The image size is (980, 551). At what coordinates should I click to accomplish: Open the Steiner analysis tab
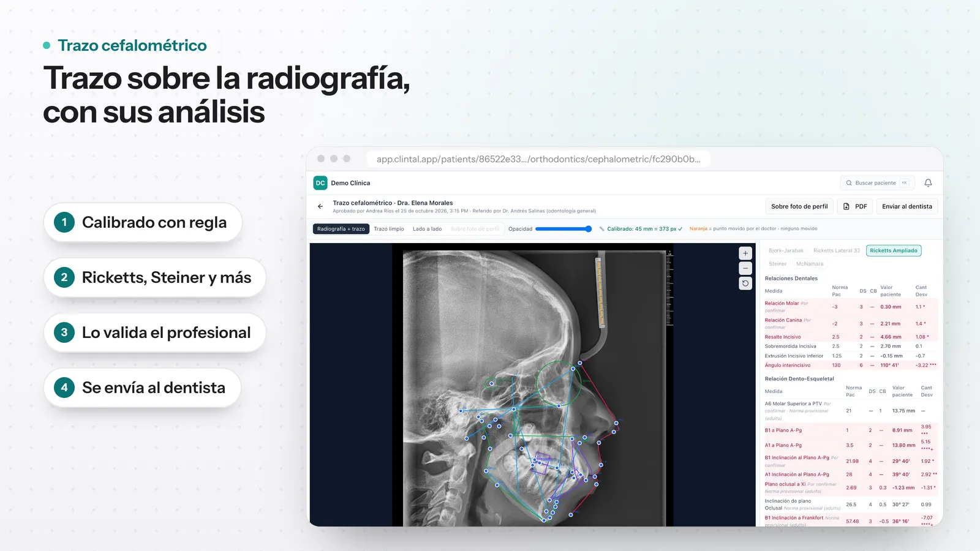point(777,264)
